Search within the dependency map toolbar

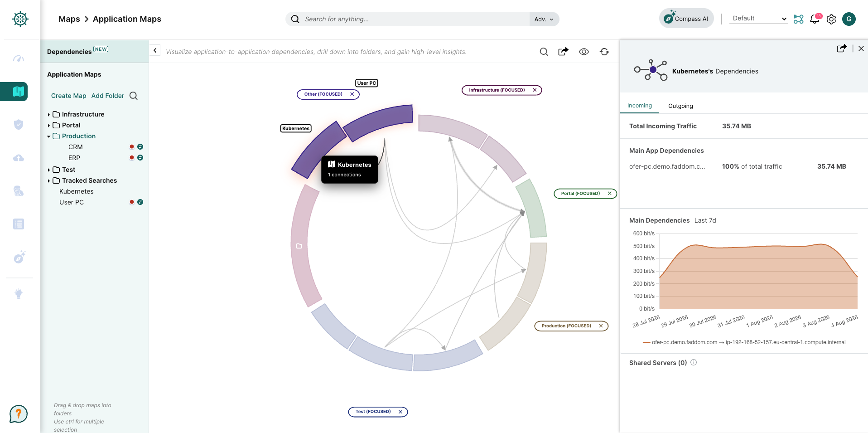point(544,52)
